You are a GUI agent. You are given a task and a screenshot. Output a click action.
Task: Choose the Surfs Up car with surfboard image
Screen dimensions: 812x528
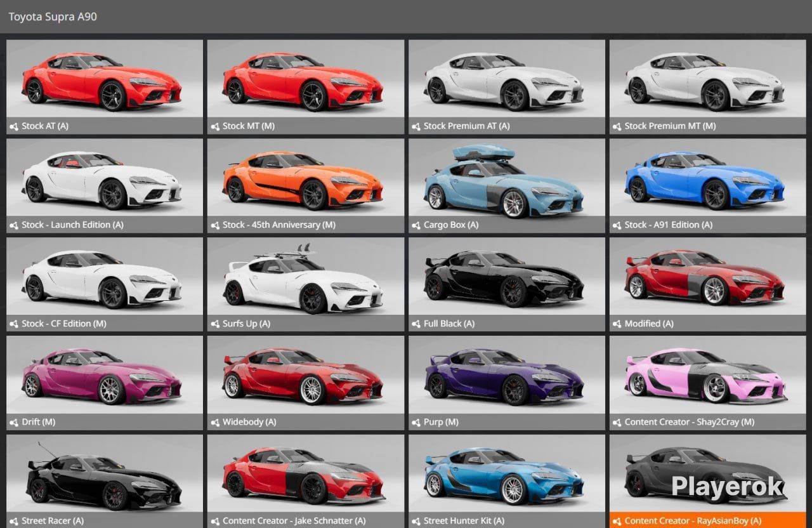pos(305,276)
